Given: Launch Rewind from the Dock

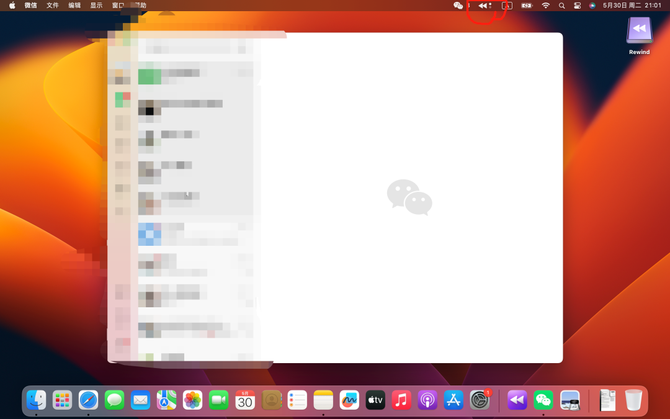Looking at the screenshot, I should click(517, 400).
